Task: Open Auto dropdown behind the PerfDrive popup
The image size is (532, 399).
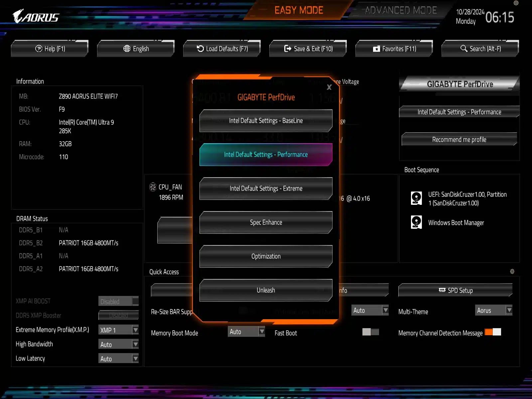Action: coord(370,310)
